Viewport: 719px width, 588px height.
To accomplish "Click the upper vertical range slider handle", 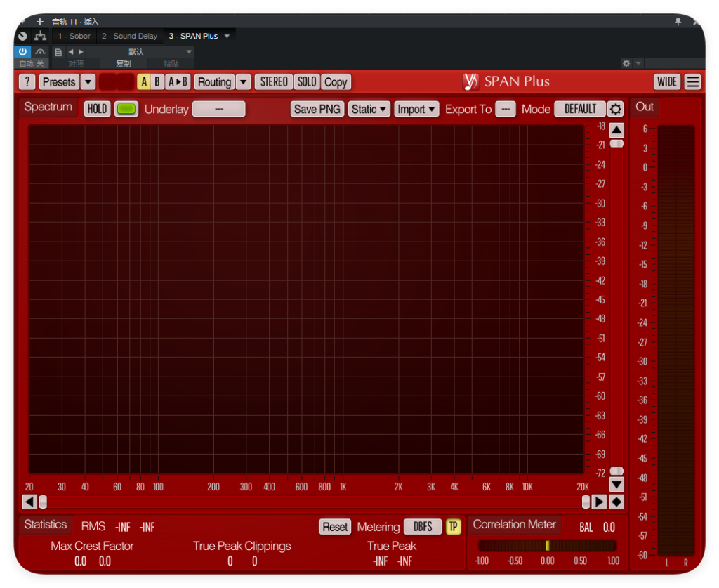I will 616,143.
